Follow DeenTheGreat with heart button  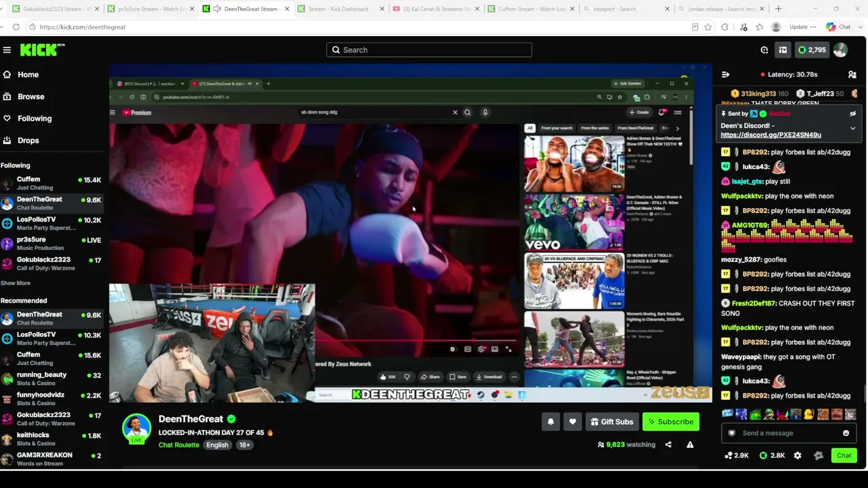pyautogui.click(x=572, y=422)
